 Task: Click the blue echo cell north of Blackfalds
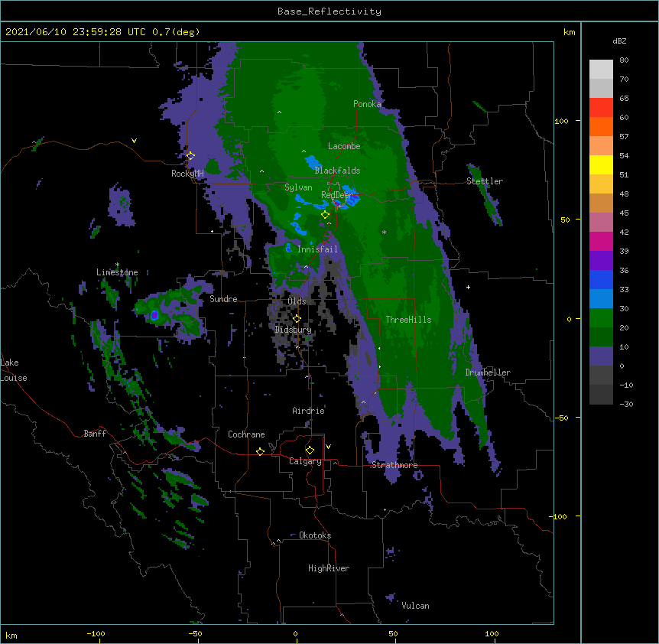[x=313, y=163]
